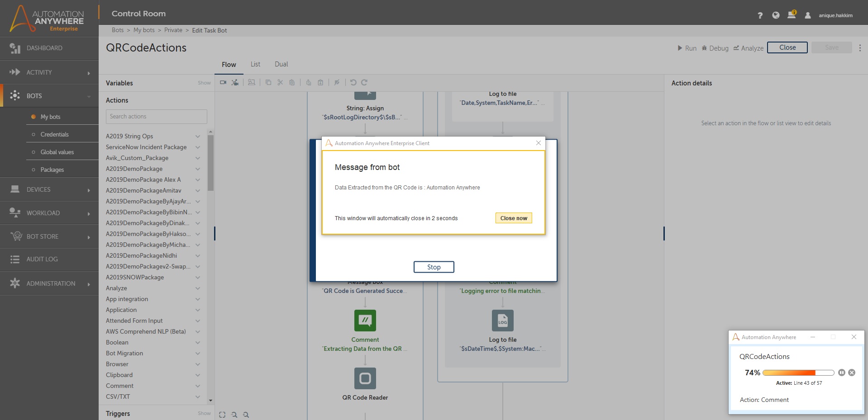
Task: Switch to the Flow view tab
Action: coord(229,65)
